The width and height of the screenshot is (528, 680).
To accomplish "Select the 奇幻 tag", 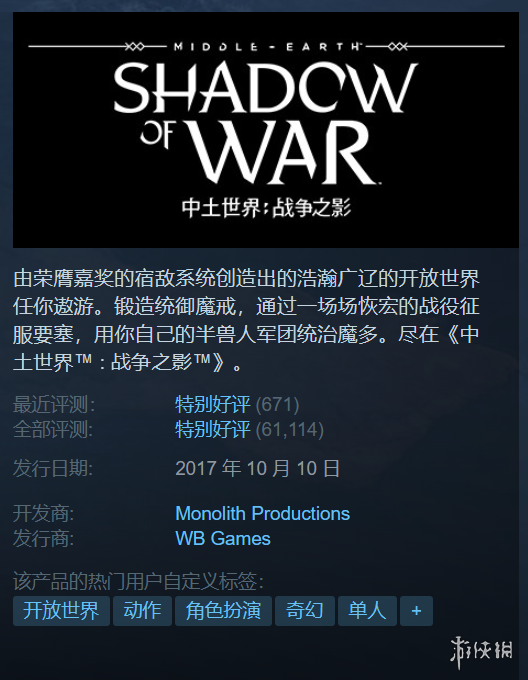I will pyautogui.click(x=305, y=611).
